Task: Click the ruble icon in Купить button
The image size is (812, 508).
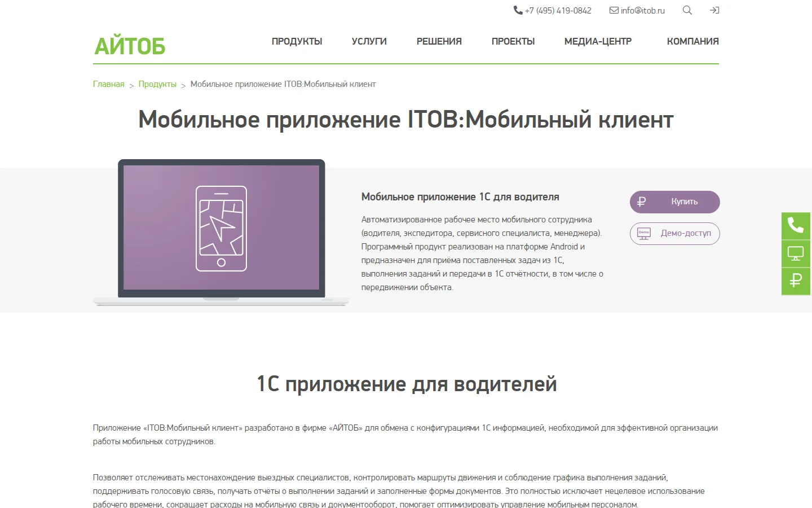Action: point(641,202)
